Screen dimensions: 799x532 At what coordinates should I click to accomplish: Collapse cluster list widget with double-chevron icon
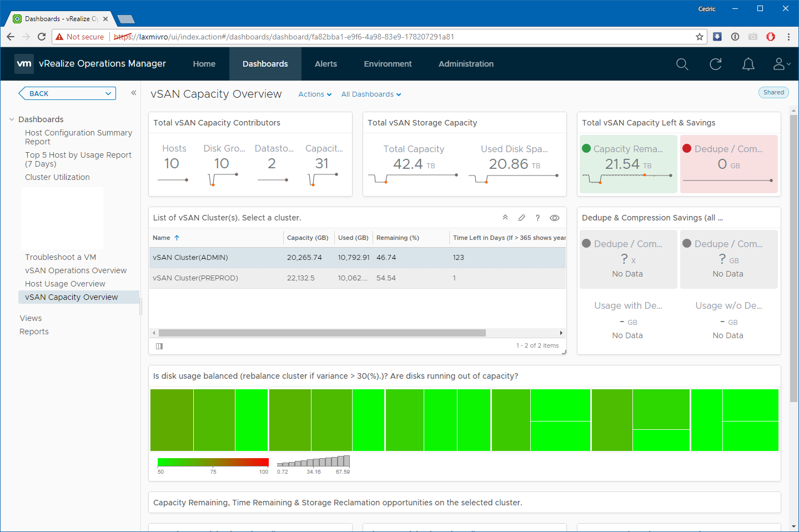coord(505,218)
